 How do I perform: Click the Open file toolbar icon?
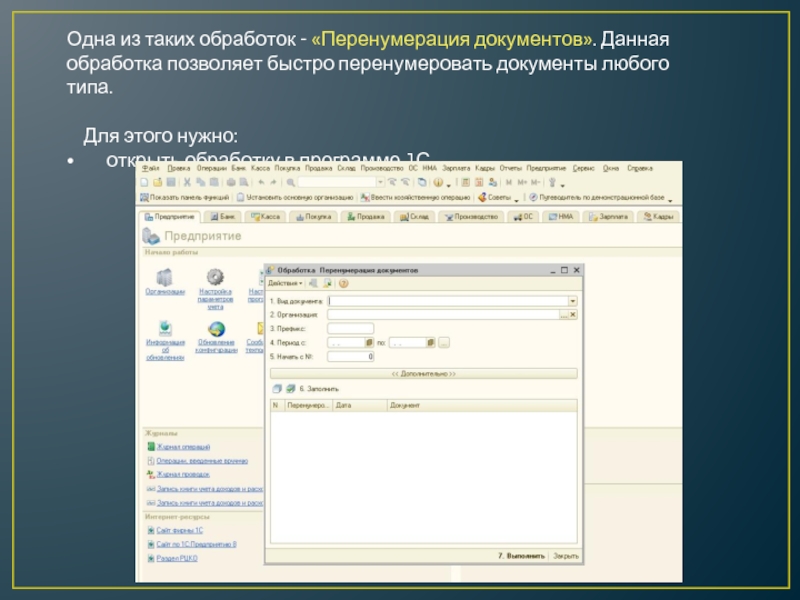click(158, 182)
